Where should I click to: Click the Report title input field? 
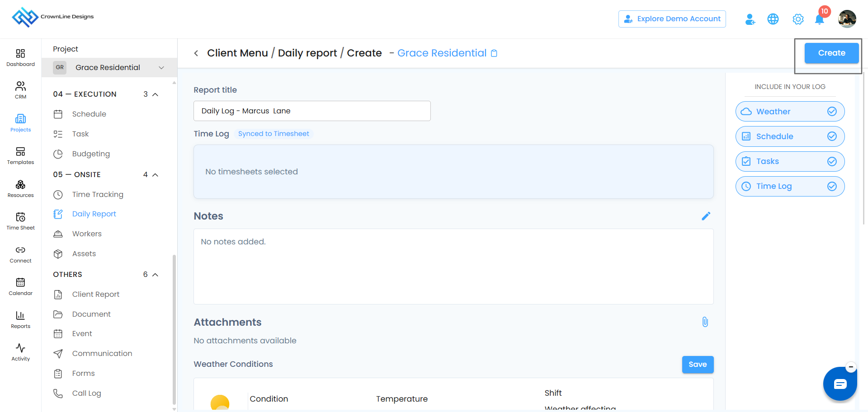tap(312, 111)
